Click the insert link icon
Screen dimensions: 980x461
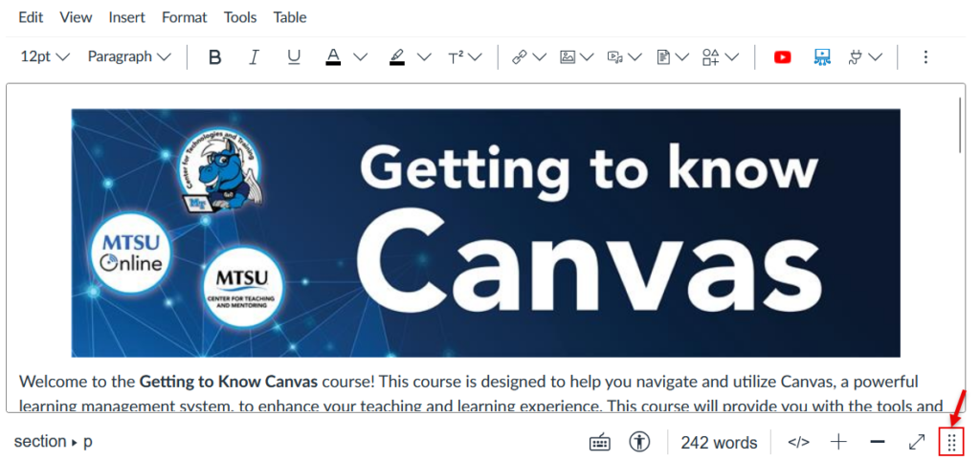pyautogui.click(x=520, y=57)
